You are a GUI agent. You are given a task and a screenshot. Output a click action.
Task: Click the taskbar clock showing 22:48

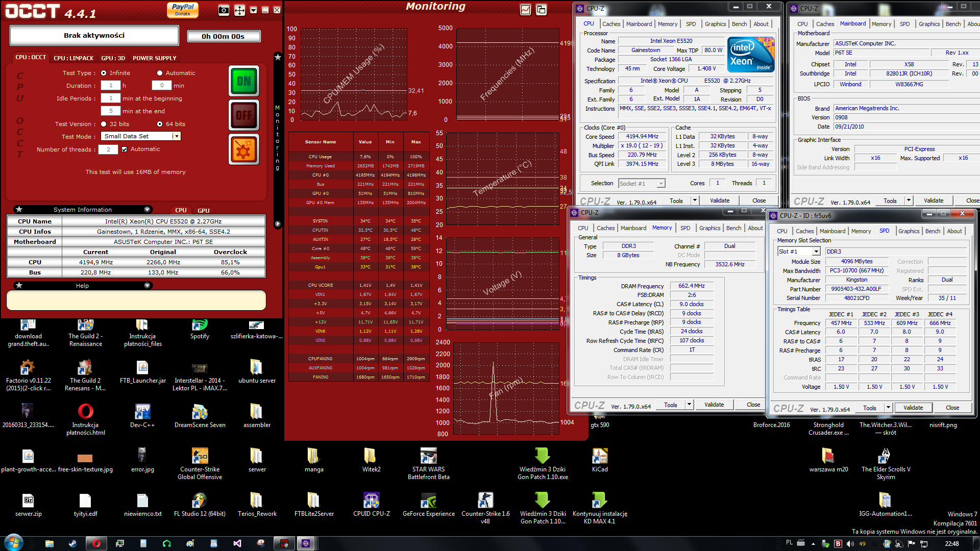tap(951, 544)
